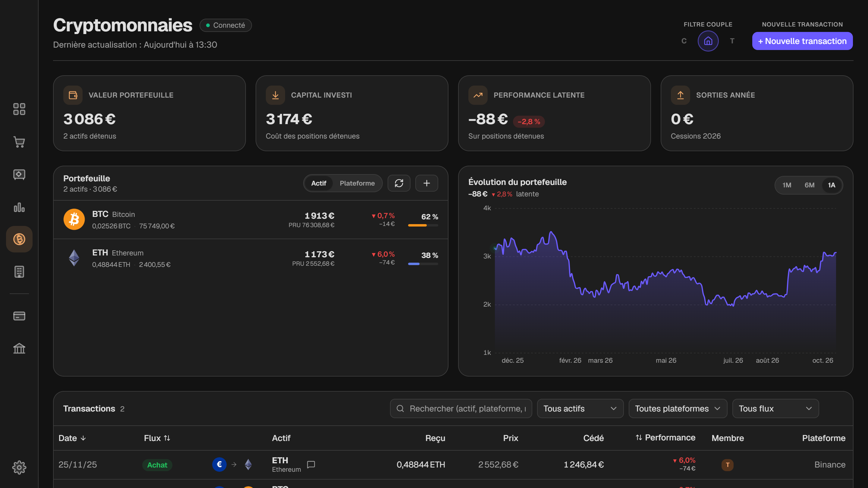Set chart range to 6M

809,185
